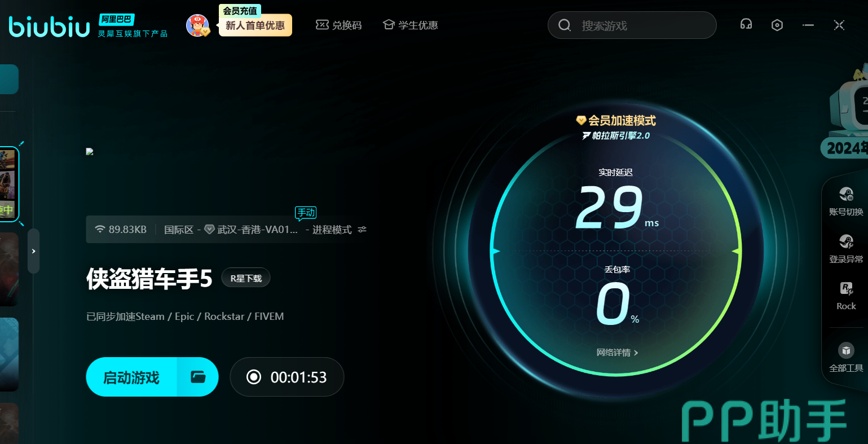Screen dimensions: 868x444
Task: Toggle the node mode switch icon after 进程模式
Action: click(x=362, y=230)
